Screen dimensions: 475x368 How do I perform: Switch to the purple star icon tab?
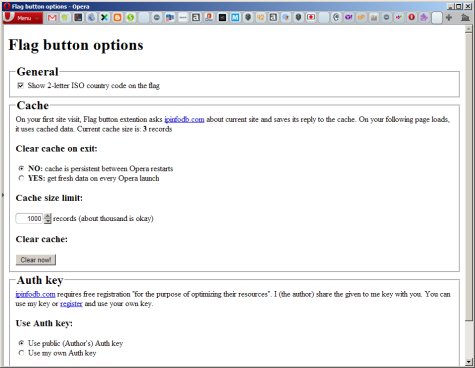click(424, 17)
